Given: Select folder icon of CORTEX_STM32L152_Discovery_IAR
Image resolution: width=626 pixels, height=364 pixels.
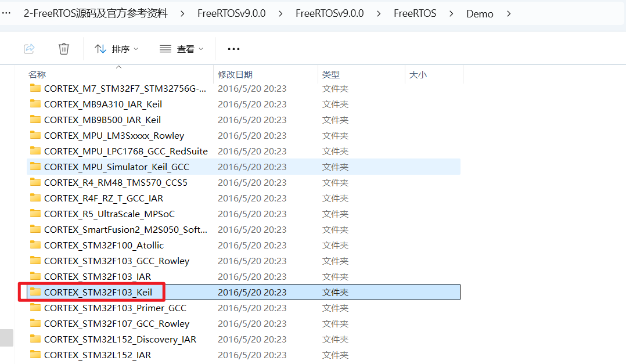Looking at the screenshot, I should [x=35, y=339].
